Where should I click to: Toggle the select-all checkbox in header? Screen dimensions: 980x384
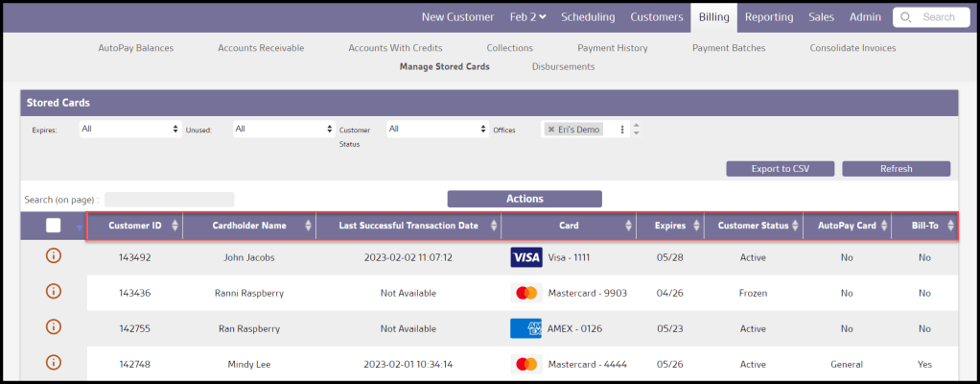click(x=54, y=226)
